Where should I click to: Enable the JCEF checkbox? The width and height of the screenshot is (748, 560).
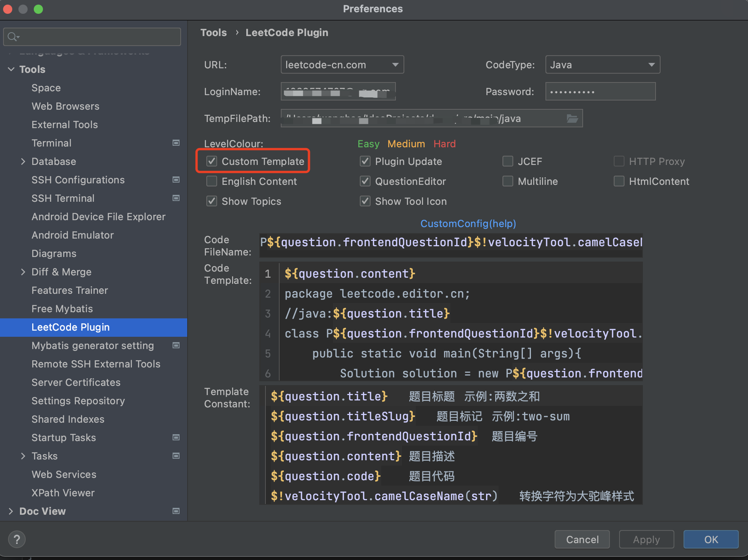[508, 161]
